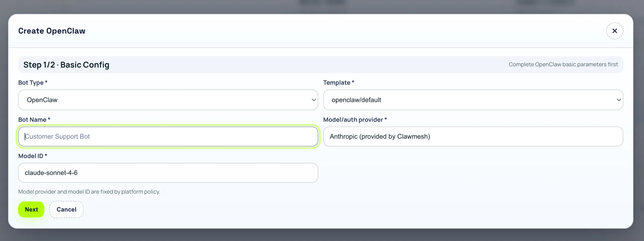Viewport: 644px width, 241px height.
Task: Click the Step 1/2 Basic Config header
Action: (x=66, y=65)
